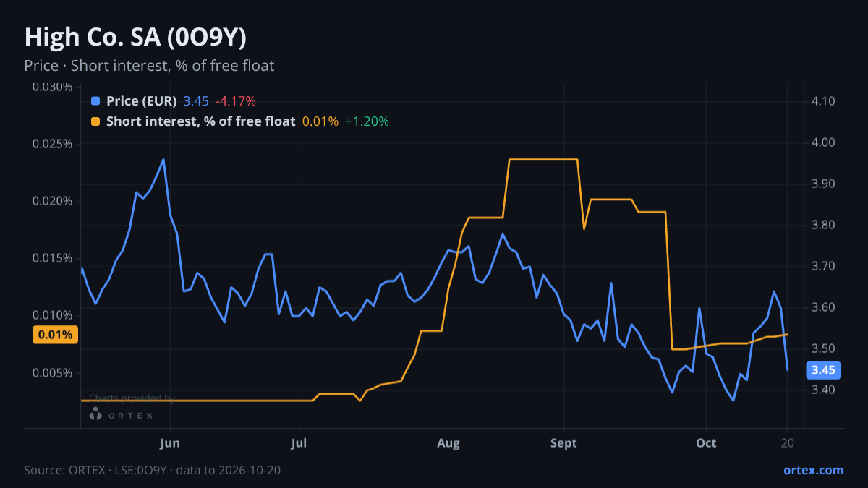Click the orange 0.01% left axis badge
The image size is (868, 488).
coord(56,335)
